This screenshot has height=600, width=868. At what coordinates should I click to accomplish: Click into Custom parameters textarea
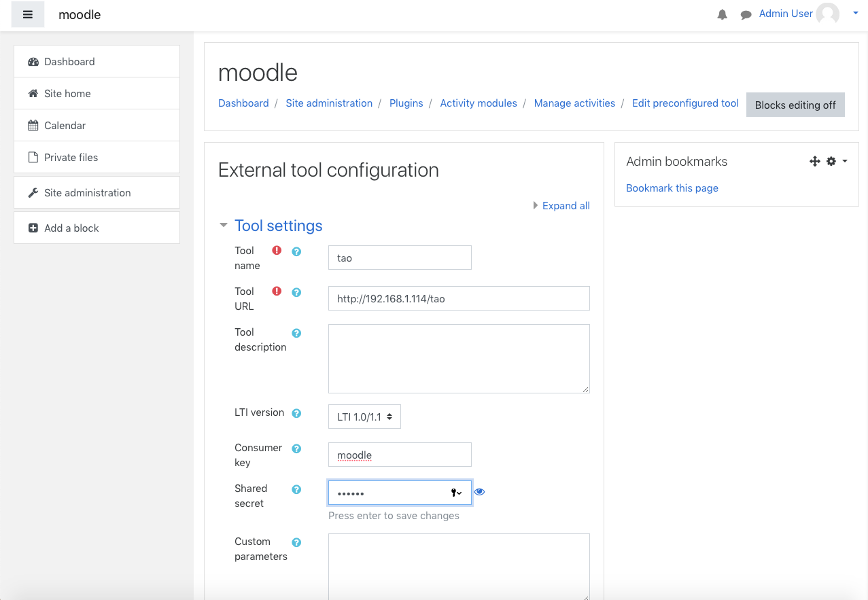tap(459, 567)
